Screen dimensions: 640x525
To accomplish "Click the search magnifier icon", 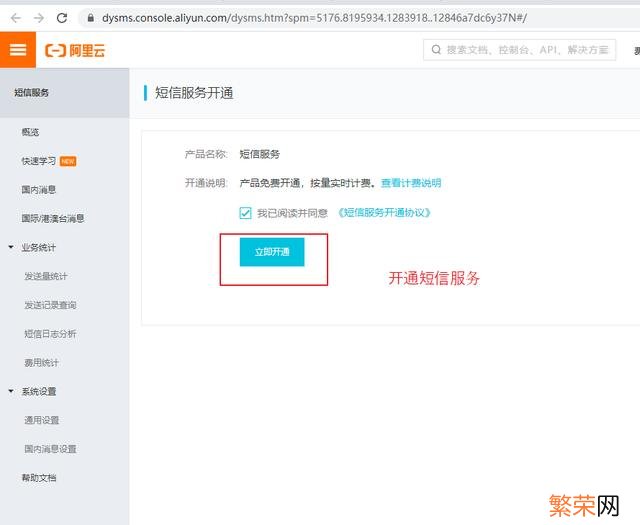I will coord(436,50).
